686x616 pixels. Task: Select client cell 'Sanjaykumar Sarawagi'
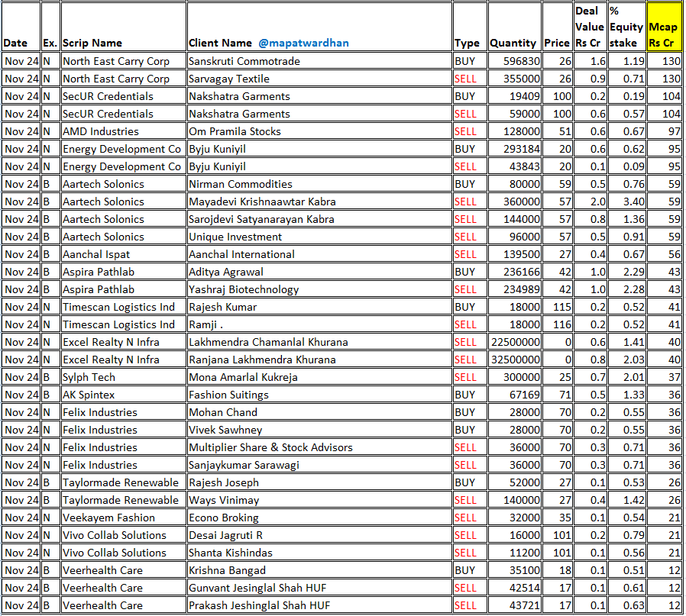319,465
